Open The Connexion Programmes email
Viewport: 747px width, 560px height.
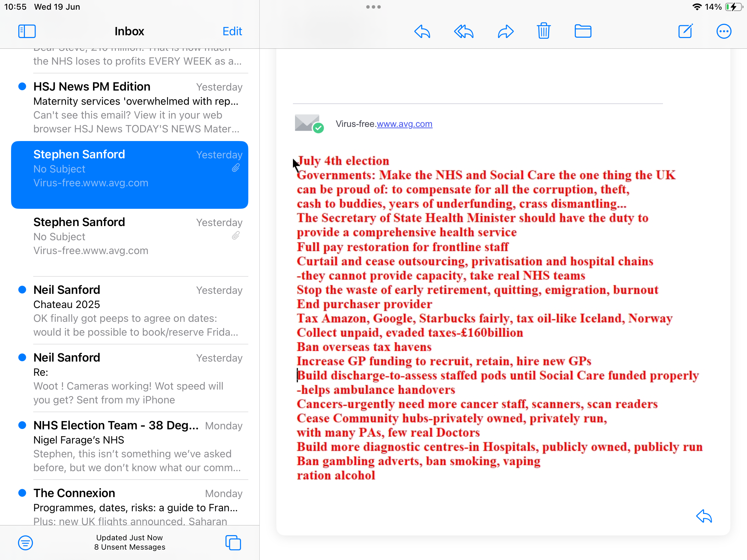(x=130, y=503)
